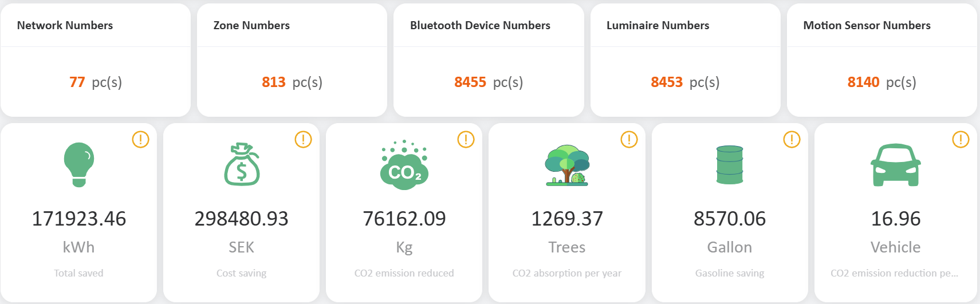Open info icon on Vehicle card
The image size is (980, 304).
coord(961,139)
